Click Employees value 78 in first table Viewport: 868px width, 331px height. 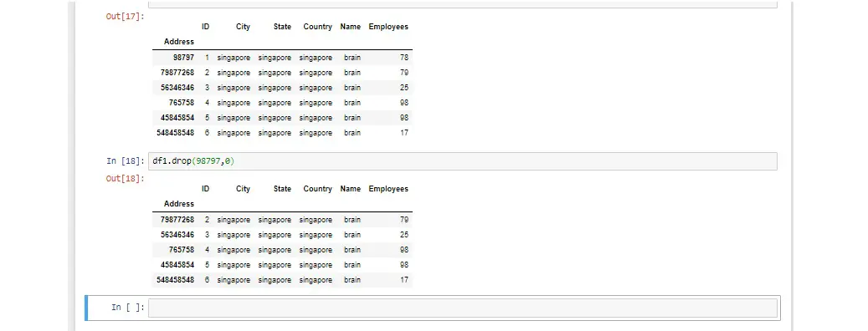click(x=403, y=58)
